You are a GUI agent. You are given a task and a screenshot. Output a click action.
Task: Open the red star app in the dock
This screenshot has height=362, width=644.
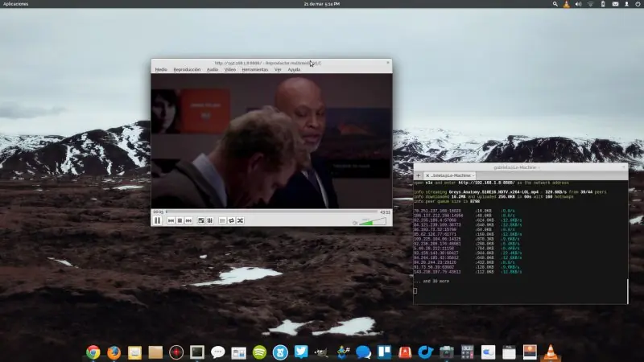405,352
